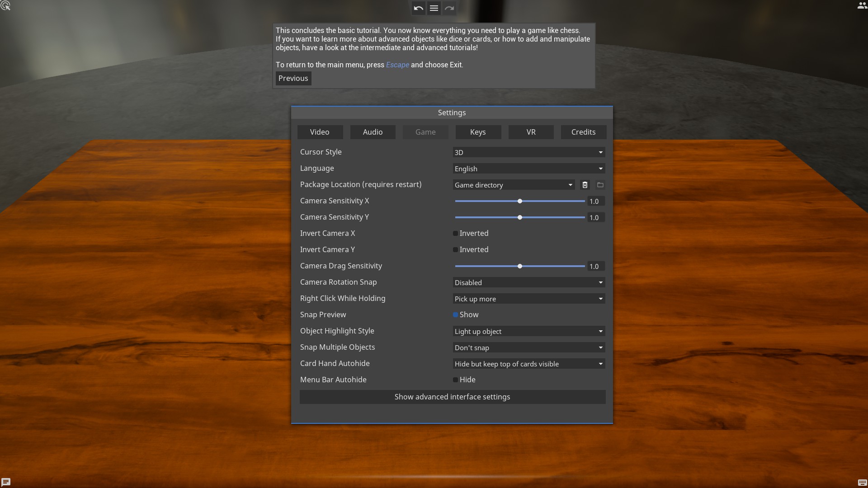
Task: Click the trash icon beside Package Location
Action: (585, 185)
